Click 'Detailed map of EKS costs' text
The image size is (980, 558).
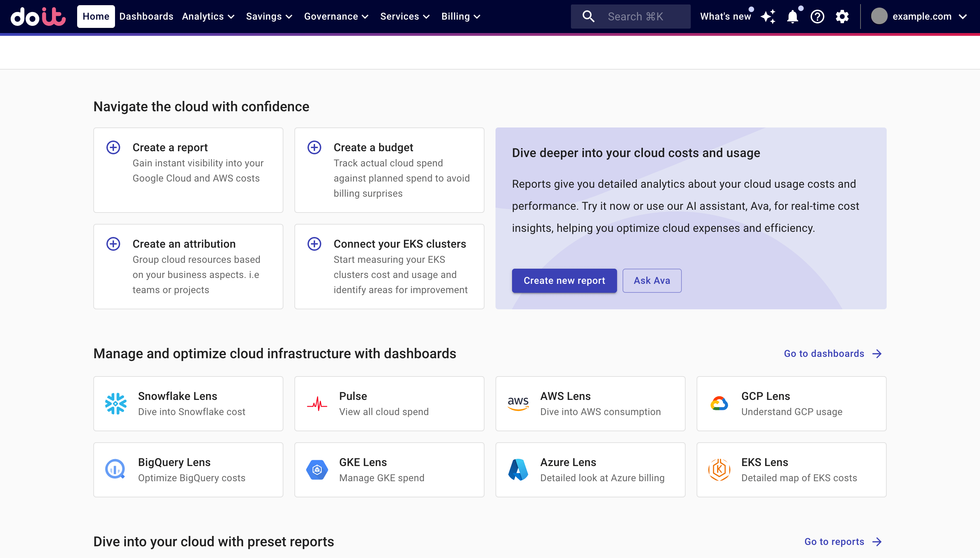799,478
